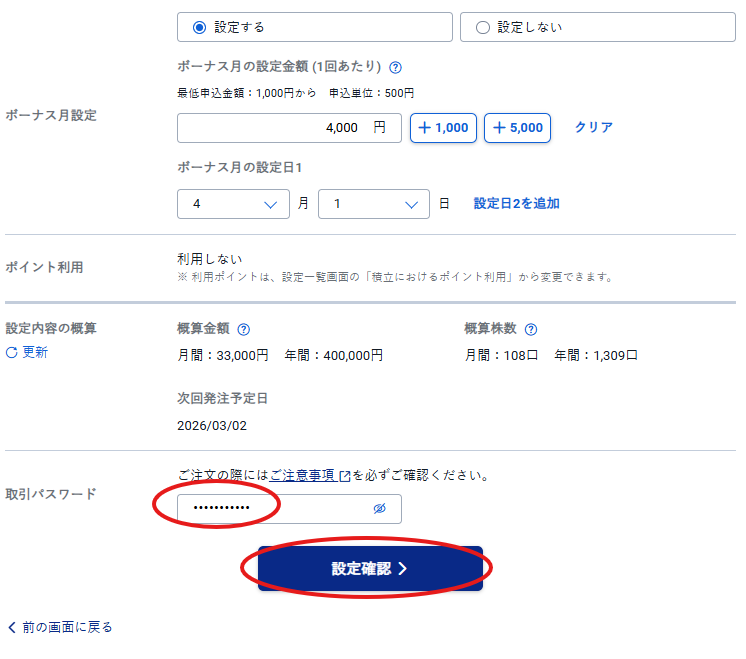Open the day dropdown showing 1
This screenshot has height=659, width=746.
[x=374, y=204]
